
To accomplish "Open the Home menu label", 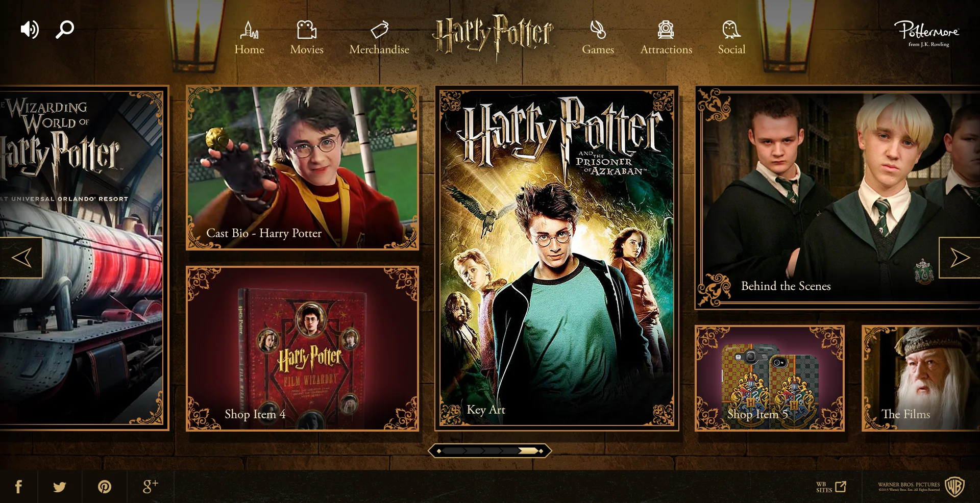I will [x=250, y=49].
